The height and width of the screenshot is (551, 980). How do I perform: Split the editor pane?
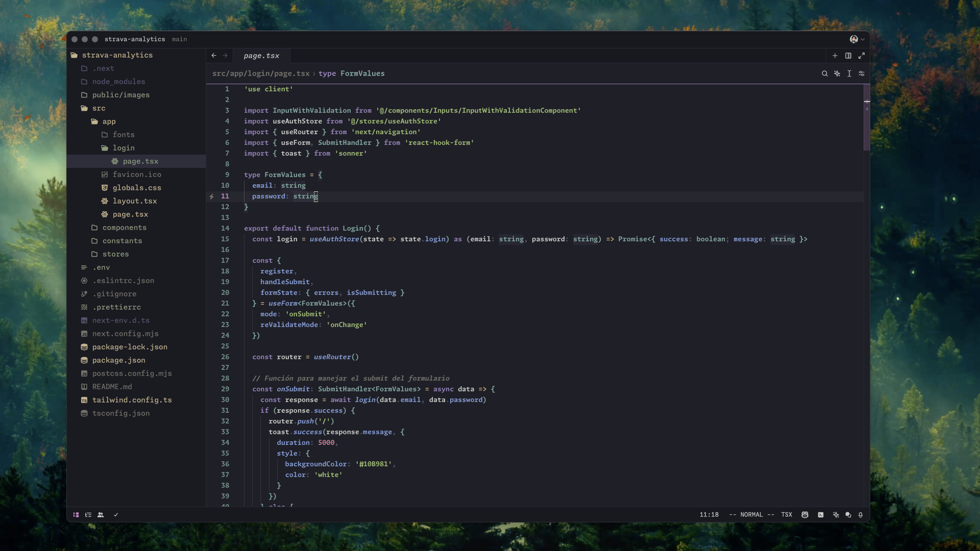pyautogui.click(x=848, y=56)
